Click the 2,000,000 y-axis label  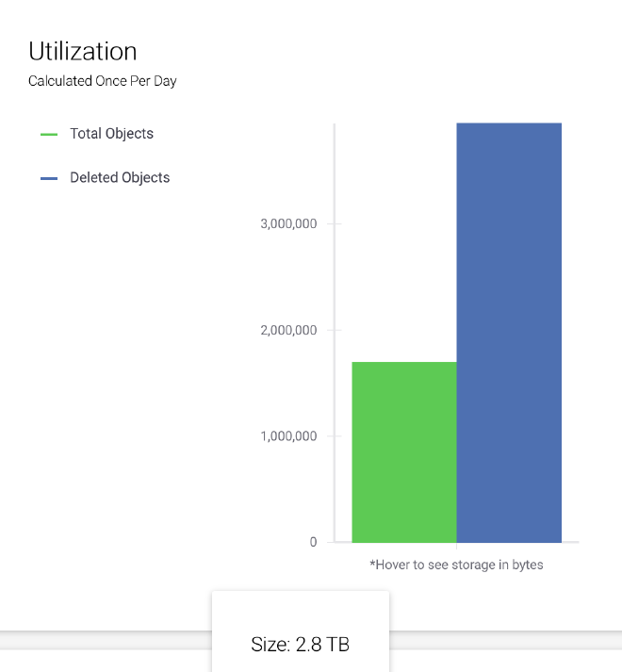click(288, 330)
